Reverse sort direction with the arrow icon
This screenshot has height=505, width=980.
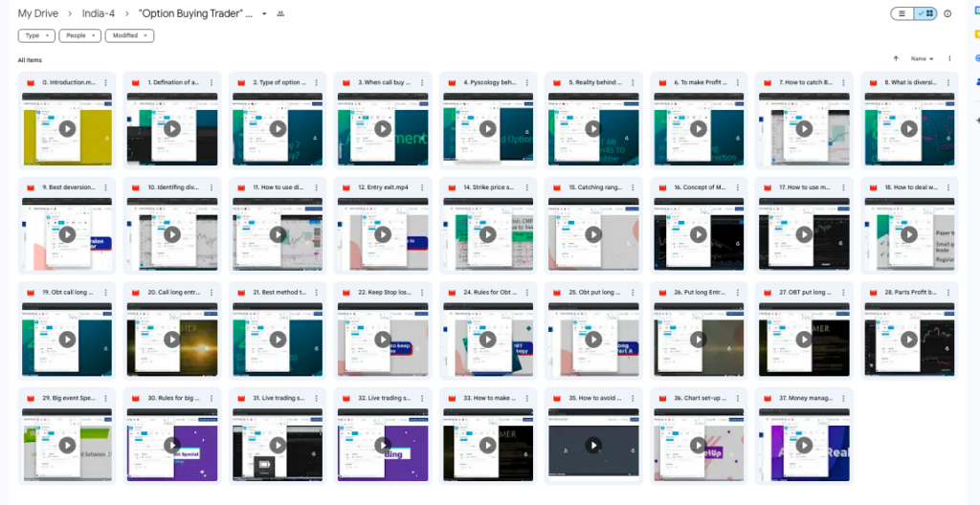tap(896, 58)
